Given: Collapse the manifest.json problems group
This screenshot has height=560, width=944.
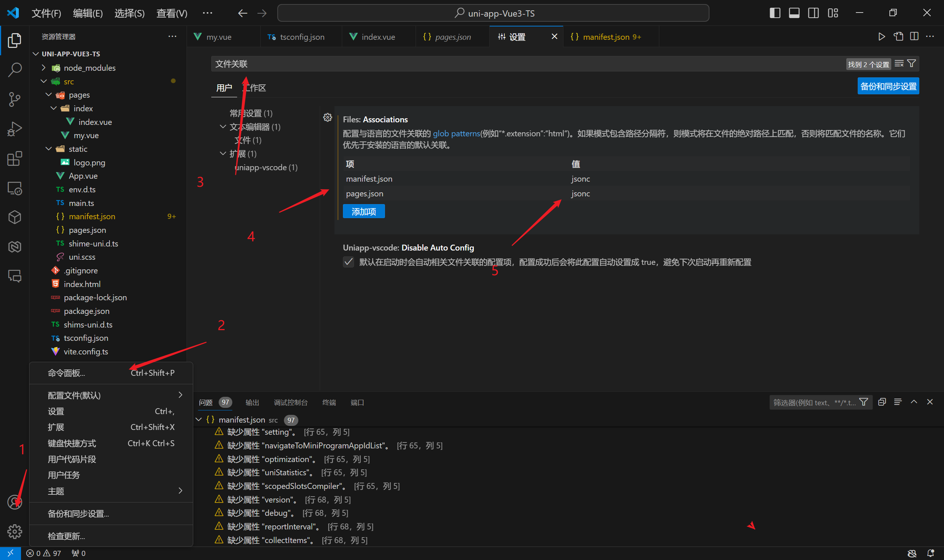Looking at the screenshot, I should click(x=199, y=420).
